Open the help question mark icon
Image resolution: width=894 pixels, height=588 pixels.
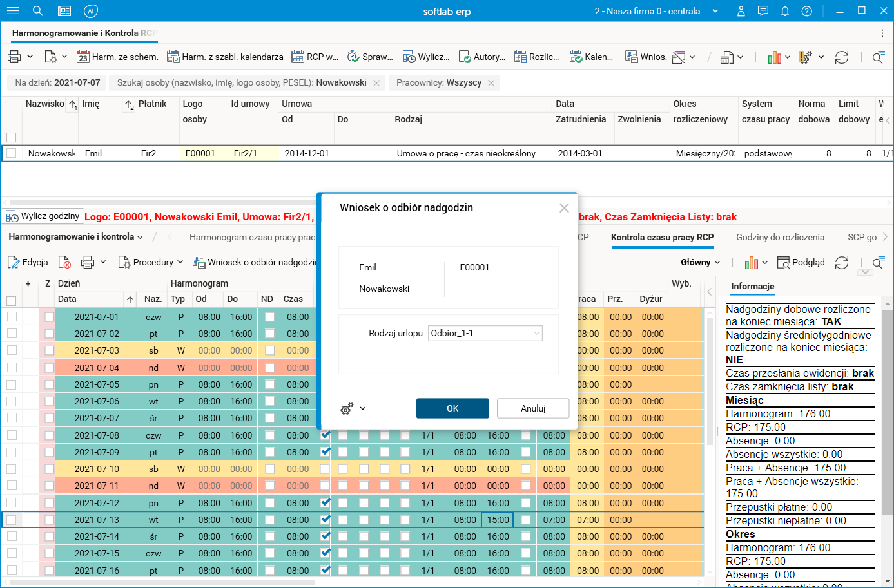coord(806,11)
